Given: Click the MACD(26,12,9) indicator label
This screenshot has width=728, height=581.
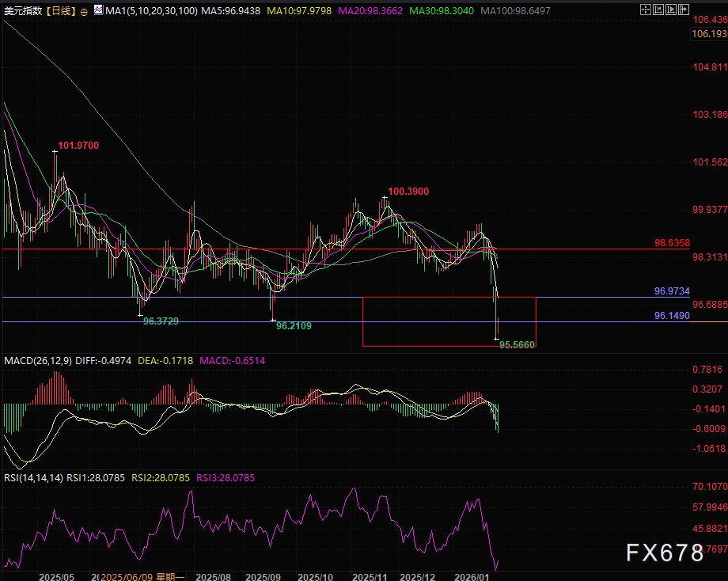Looking at the screenshot, I should [38, 361].
